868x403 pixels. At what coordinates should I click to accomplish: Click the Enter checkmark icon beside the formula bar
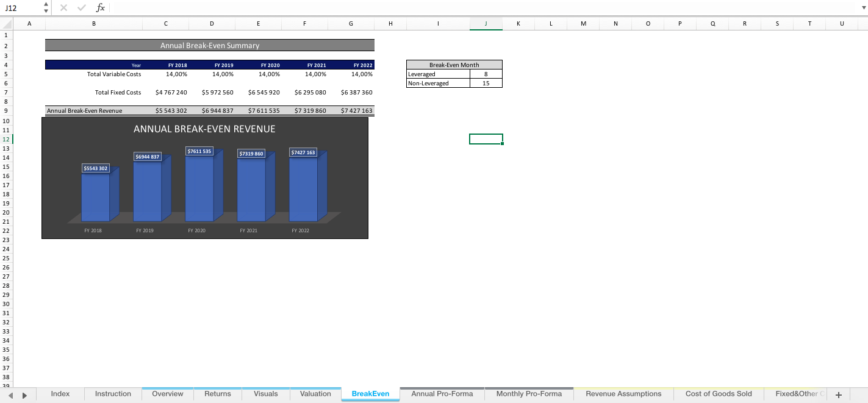(81, 7)
